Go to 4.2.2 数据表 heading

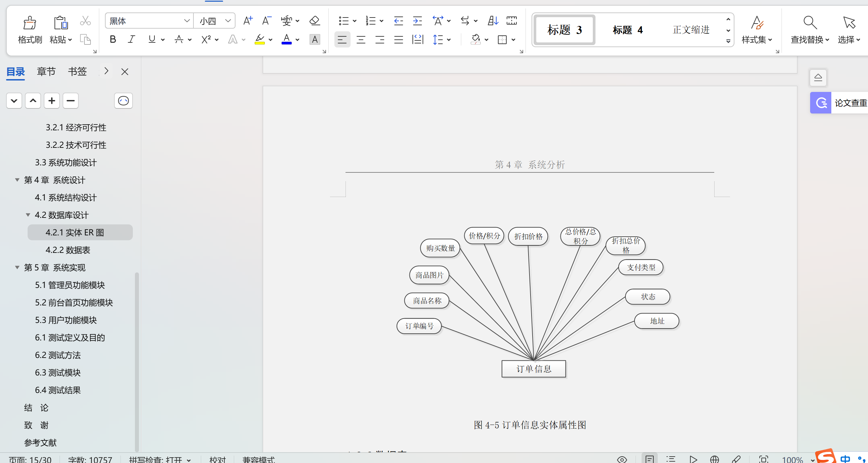68,250
